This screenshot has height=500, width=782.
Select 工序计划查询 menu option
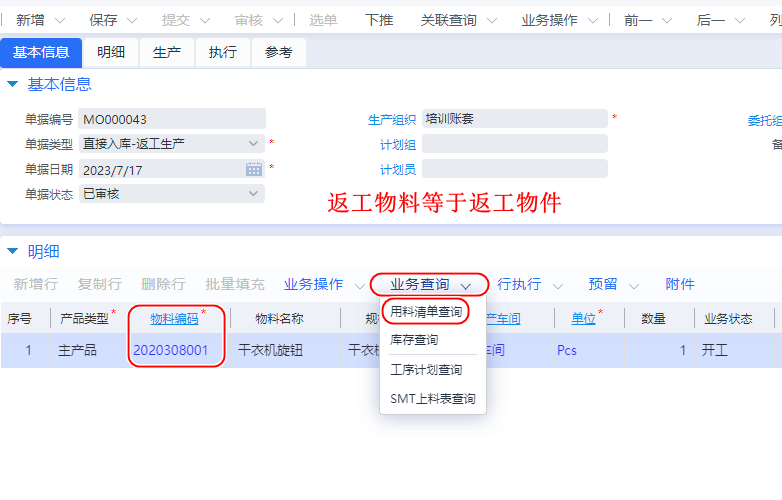(x=426, y=370)
